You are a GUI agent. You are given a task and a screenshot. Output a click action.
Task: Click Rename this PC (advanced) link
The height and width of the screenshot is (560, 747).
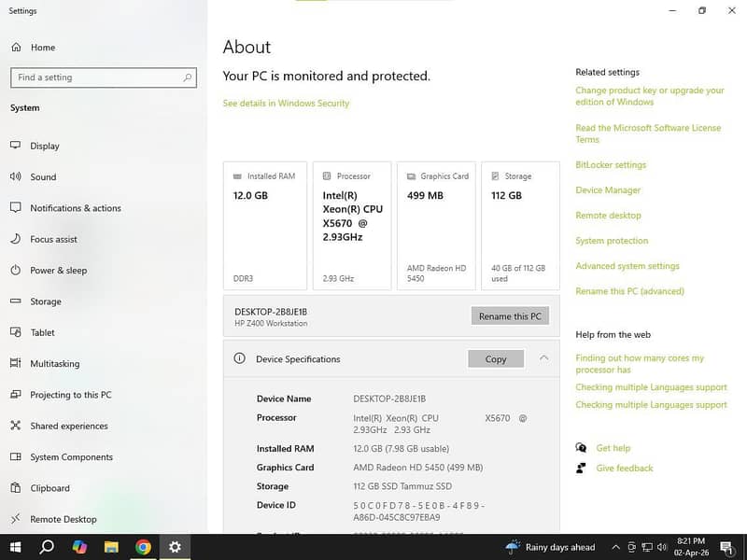629,291
